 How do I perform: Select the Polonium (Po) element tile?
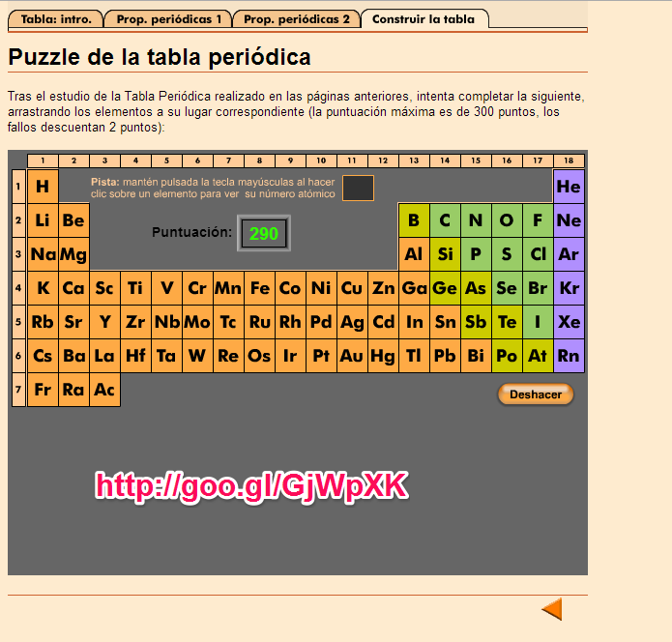click(507, 356)
